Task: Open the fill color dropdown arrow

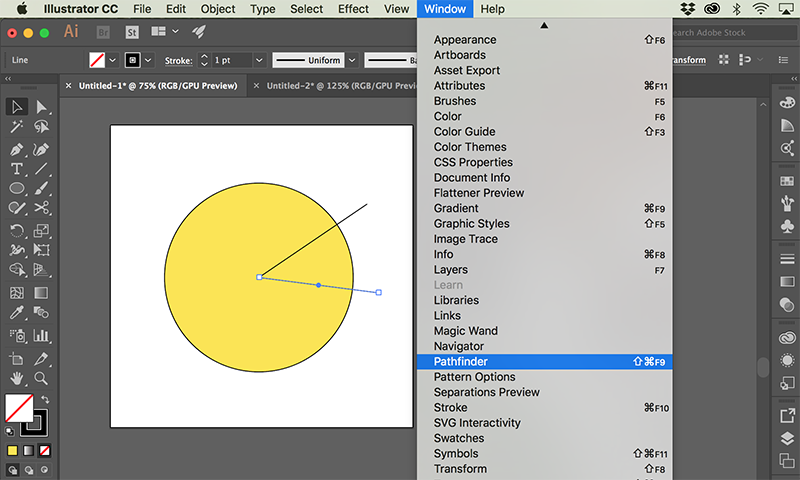Action: tap(113, 60)
